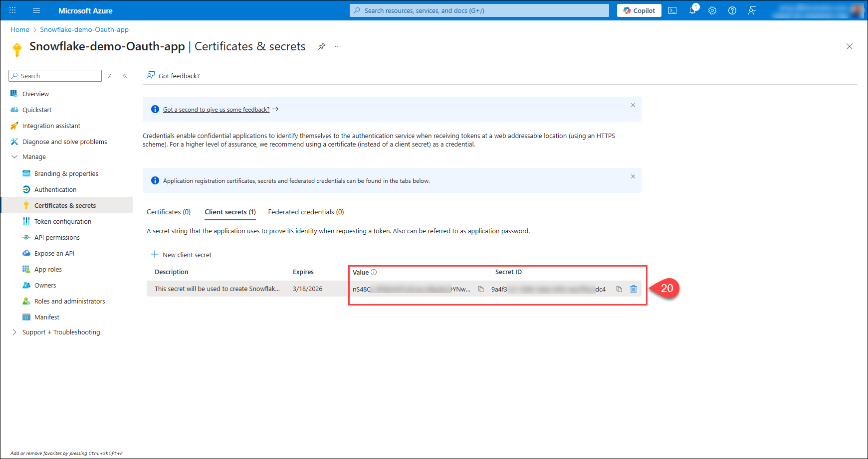The width and height of the screenshot is (868, 459).
Task: Copy the client secret value
Action: pyautogui.click(x=481, y=289)
